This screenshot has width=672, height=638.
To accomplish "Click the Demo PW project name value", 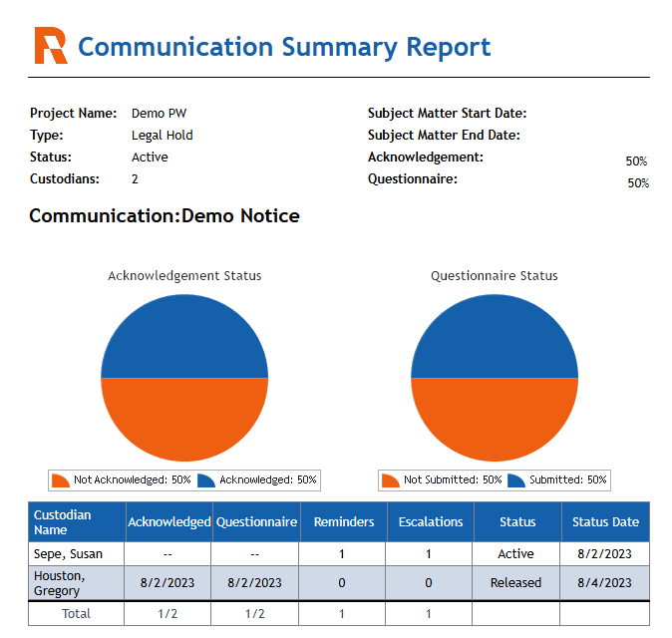I will 159,114.
